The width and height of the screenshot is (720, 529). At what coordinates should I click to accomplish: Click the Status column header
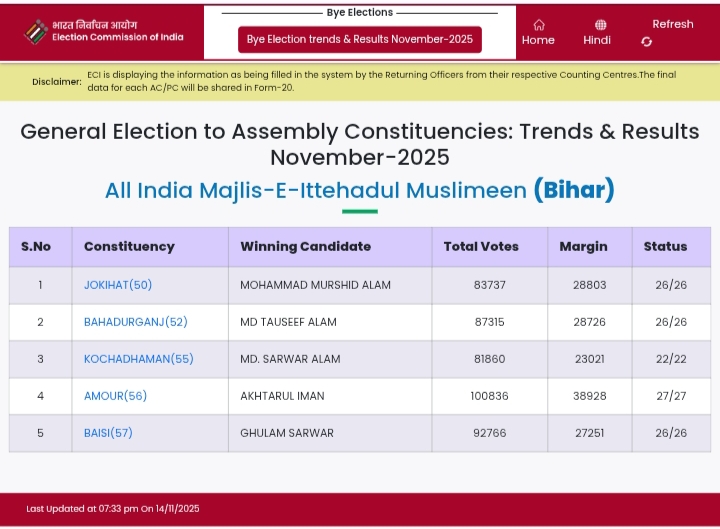tap(665, 246)
